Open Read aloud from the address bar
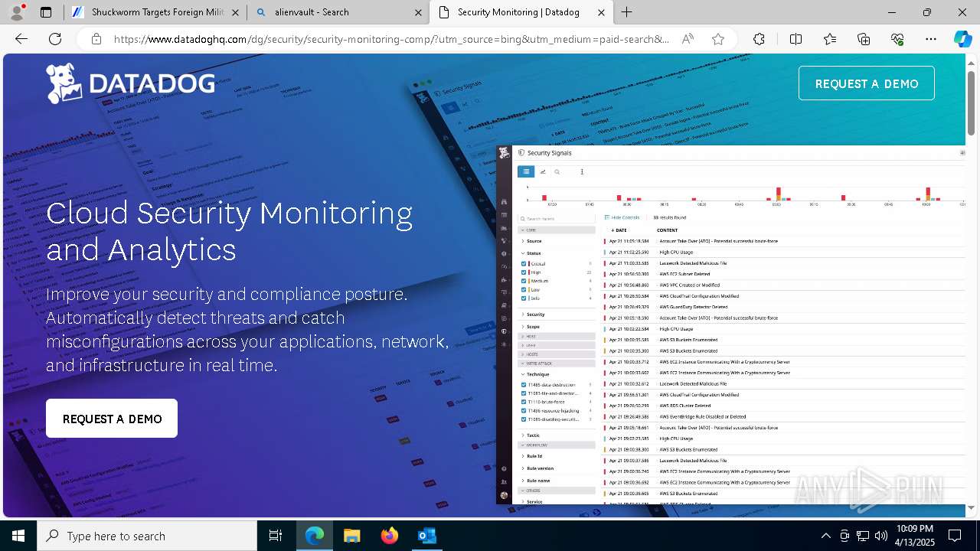This screenshot has height=551, width=980. [x=688, y=39]
